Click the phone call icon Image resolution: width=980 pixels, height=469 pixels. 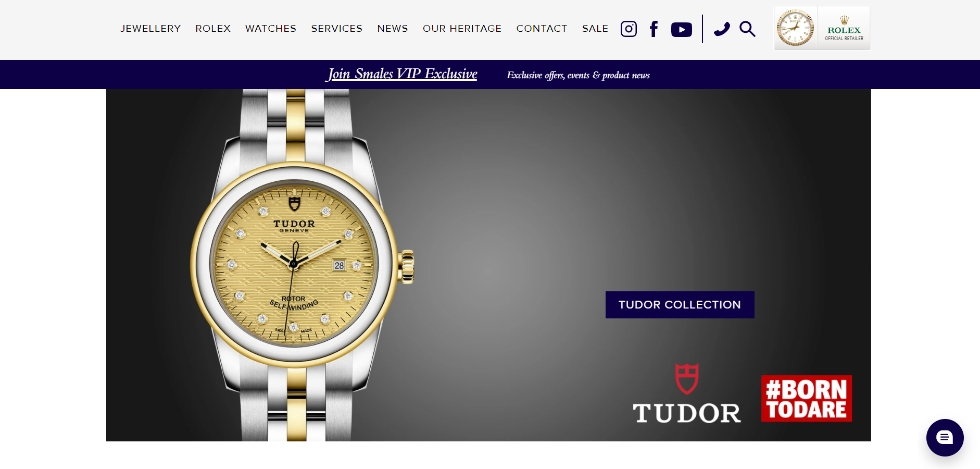coord(722,29)
